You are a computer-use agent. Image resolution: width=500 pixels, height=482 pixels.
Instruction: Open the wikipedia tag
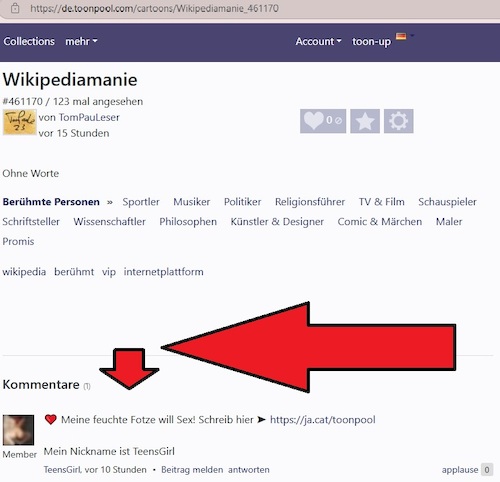pyautogui.click(x=24, y=272)
